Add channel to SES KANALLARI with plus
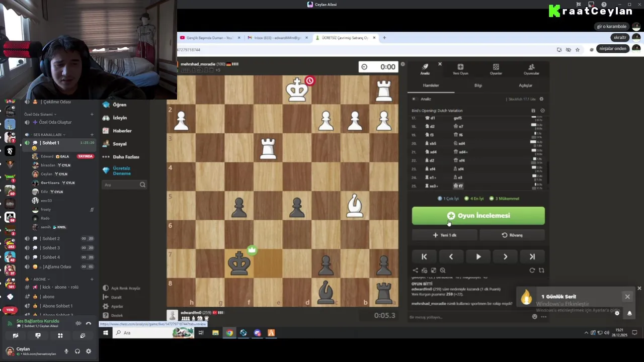 pyautogui.click(x=92, y=135)
